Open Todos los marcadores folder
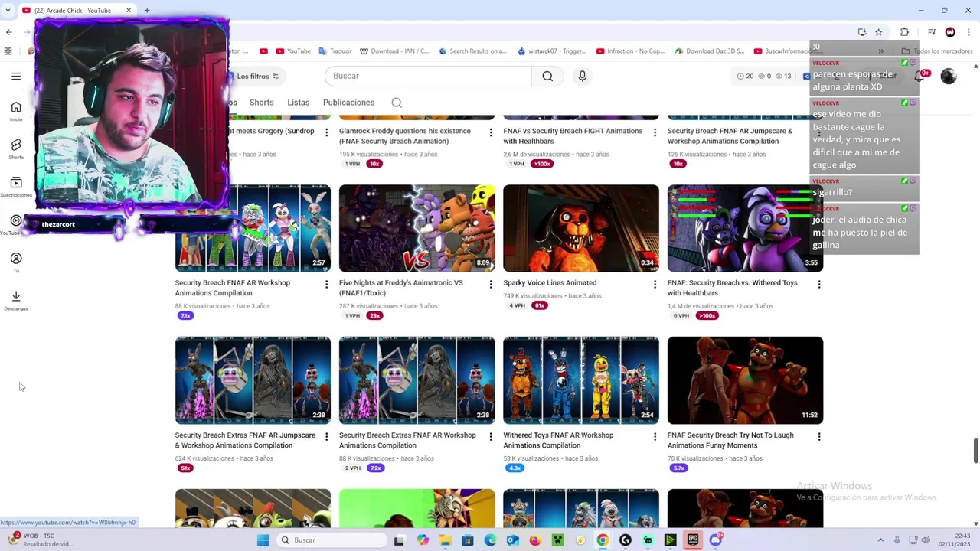The width and height of the screenshot is (980, 551). click(937, 51)
